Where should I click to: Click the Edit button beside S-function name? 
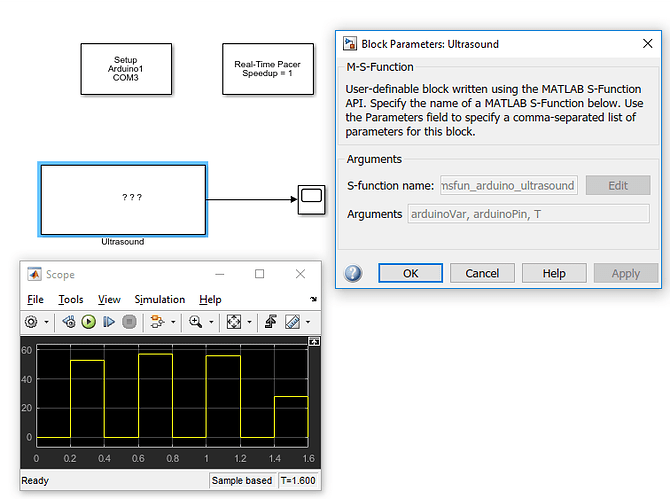click(x=618, y=185)
